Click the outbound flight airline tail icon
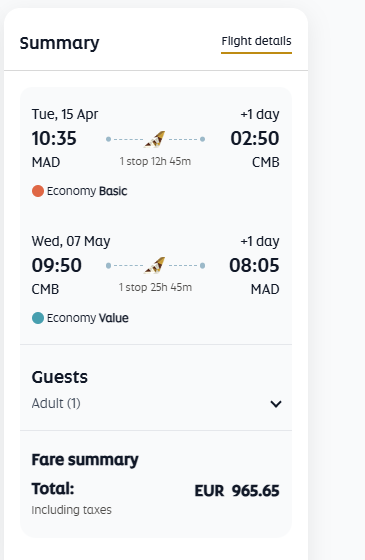 (155, 139)
